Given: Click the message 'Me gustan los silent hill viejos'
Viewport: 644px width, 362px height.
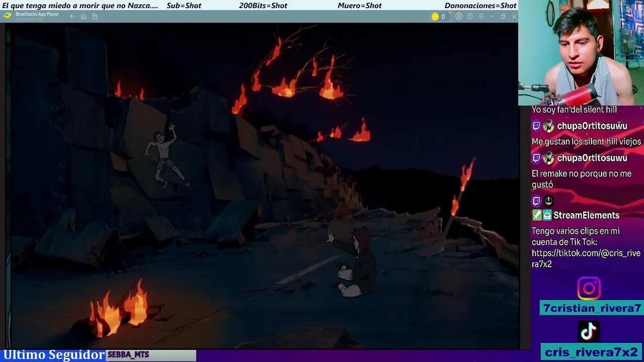Looking at the screenshot, I should tap(586, 142).
